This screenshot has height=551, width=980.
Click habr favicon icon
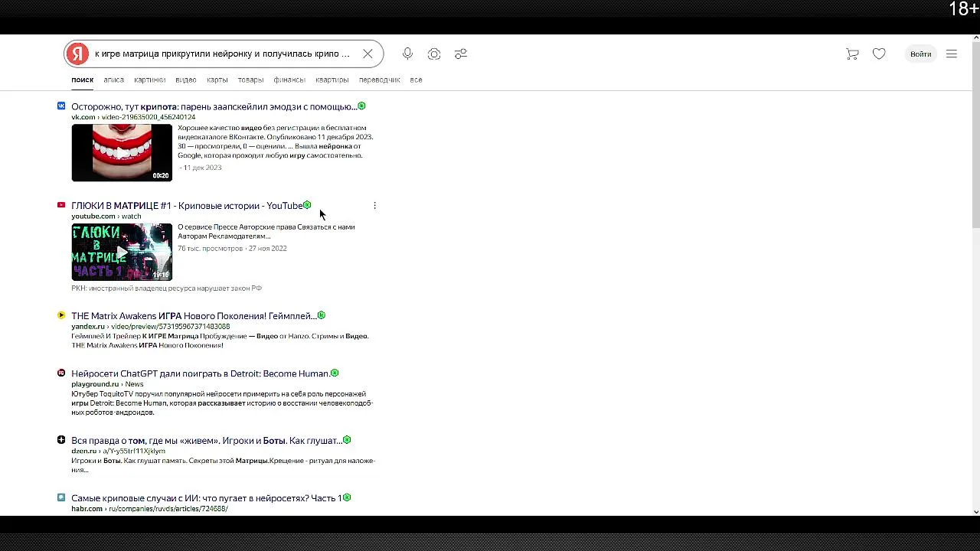tap(61, 497)
